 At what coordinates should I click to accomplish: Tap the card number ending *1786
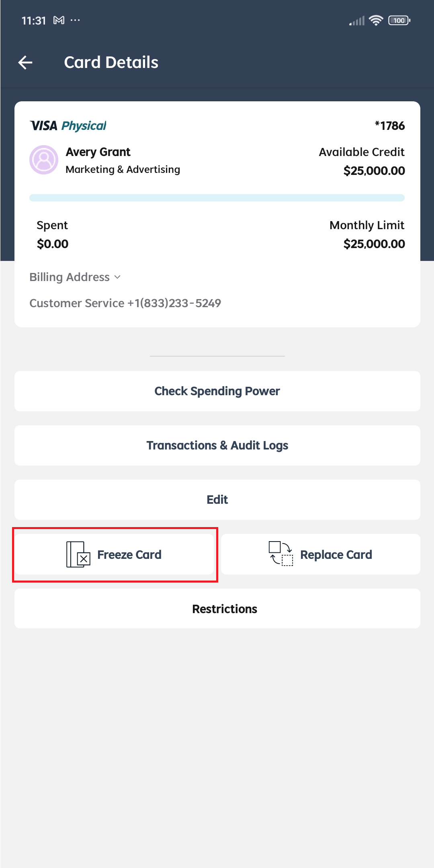tap(390, 126)
